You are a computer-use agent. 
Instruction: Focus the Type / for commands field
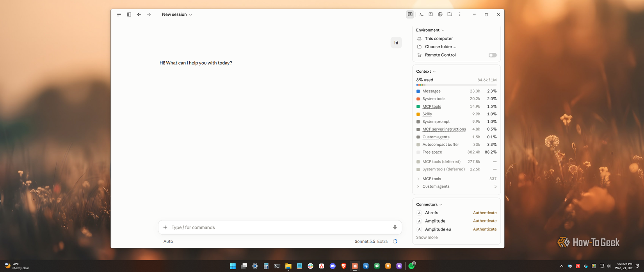(280, 227)
